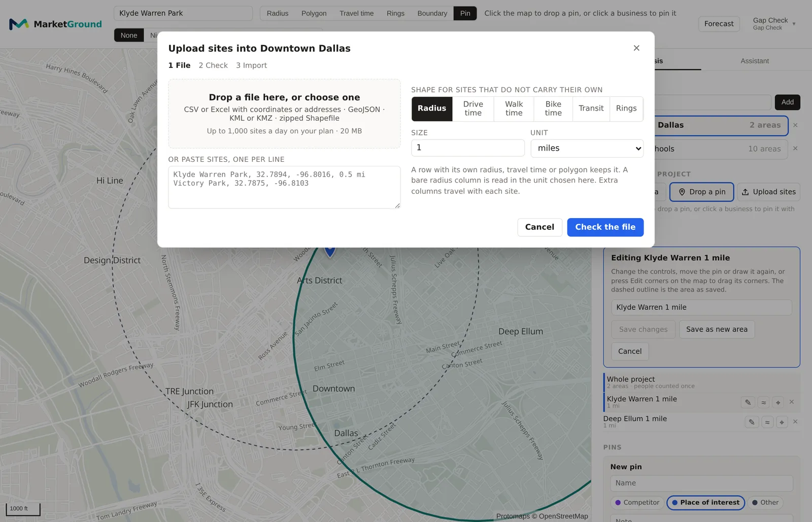Select the Polygon tool in top toolbar

314,13
